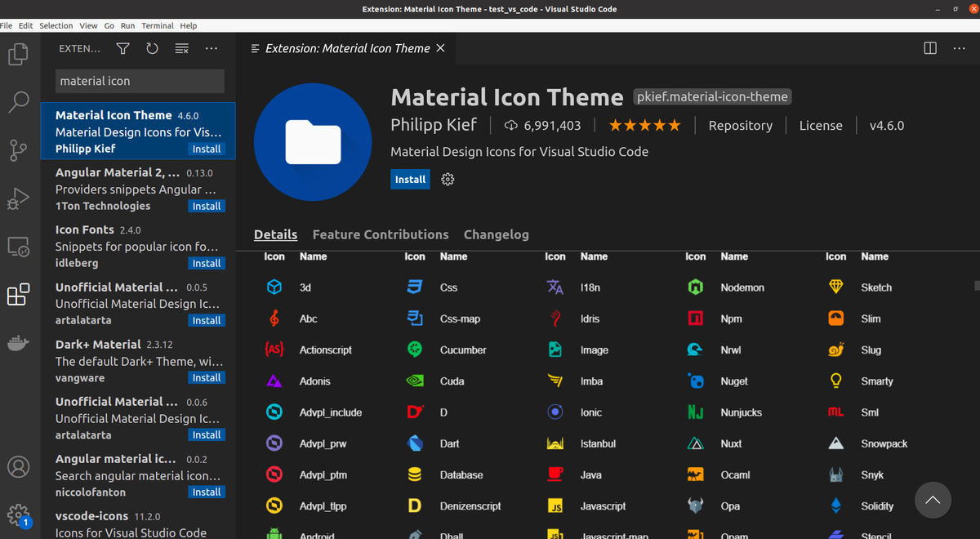
Task: Click the Npm icon in table
Action: tap(696, 318)
